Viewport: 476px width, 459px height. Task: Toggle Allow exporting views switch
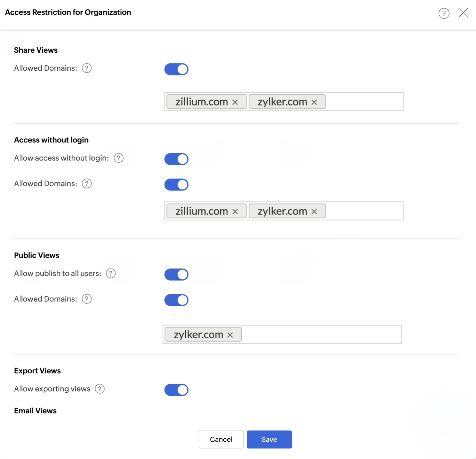click(x=176, y=390)
